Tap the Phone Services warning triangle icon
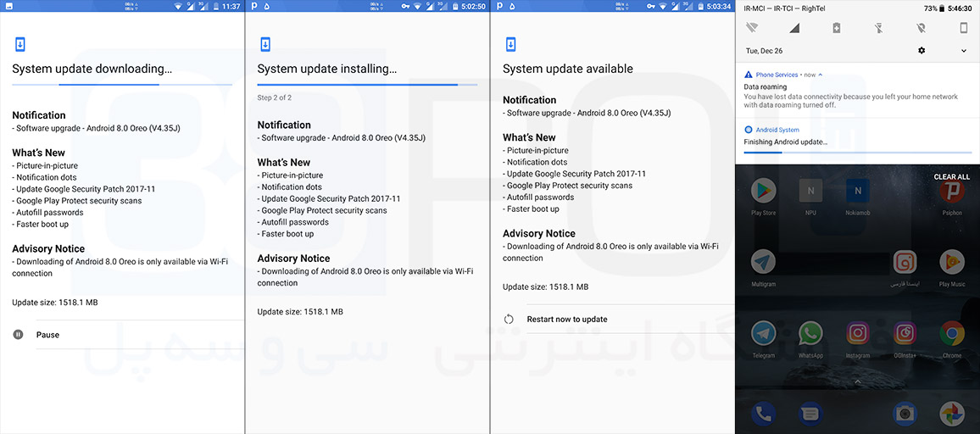This screenshot has height=434, width=980. tap(749, 75)
